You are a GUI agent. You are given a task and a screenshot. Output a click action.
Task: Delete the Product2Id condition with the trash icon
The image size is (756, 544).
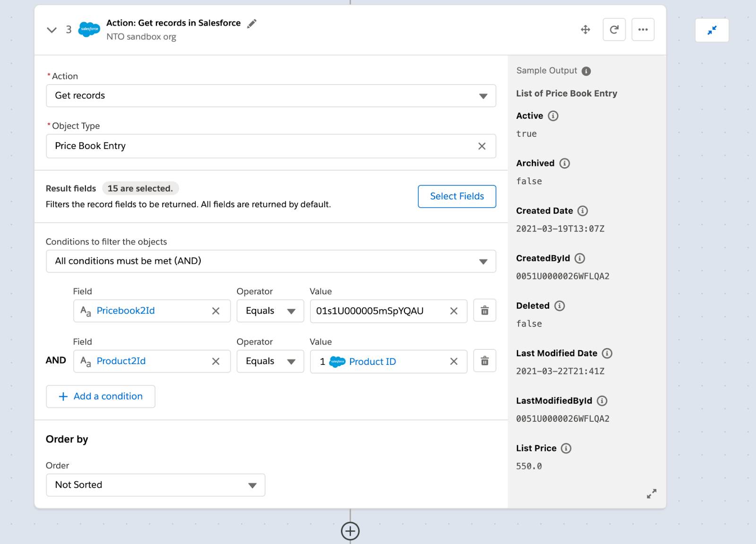tap(485, 361)
